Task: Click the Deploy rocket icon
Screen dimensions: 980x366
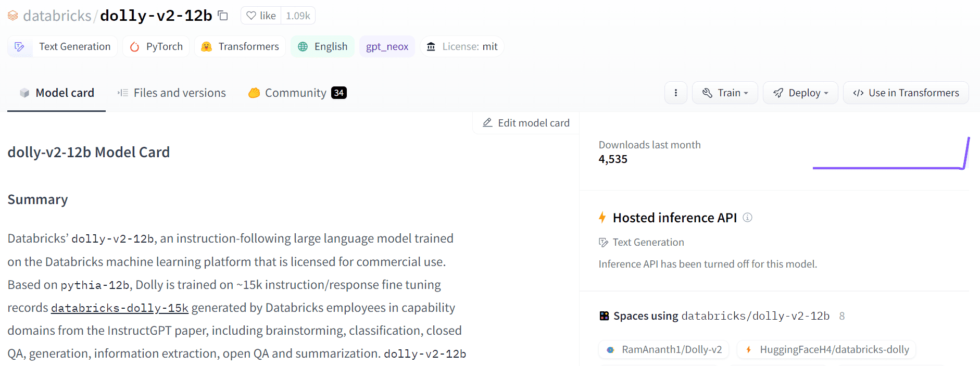Action: pyautogui.click(x=778, y=93)
